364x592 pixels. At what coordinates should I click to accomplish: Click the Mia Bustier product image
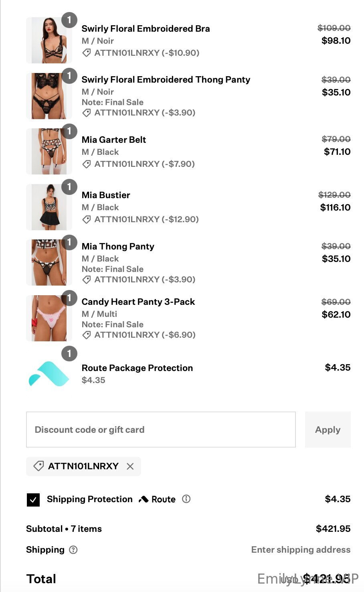coord(49,207)
